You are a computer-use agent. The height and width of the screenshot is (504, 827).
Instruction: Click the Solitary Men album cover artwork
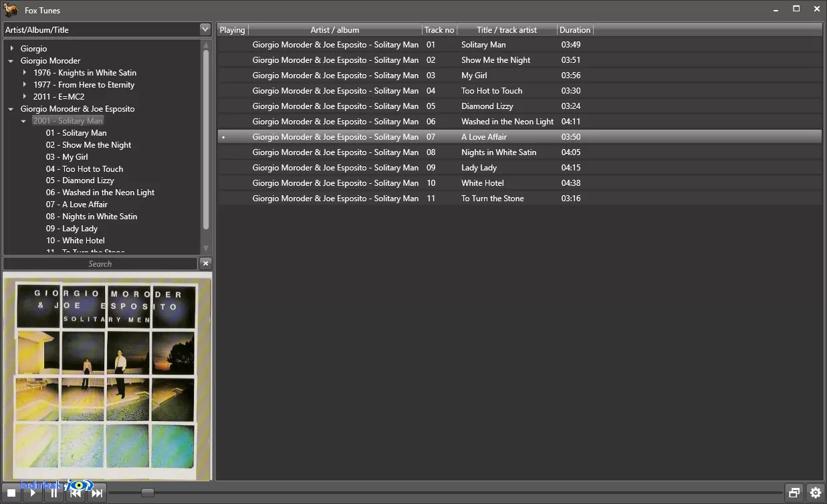(108, 376)
